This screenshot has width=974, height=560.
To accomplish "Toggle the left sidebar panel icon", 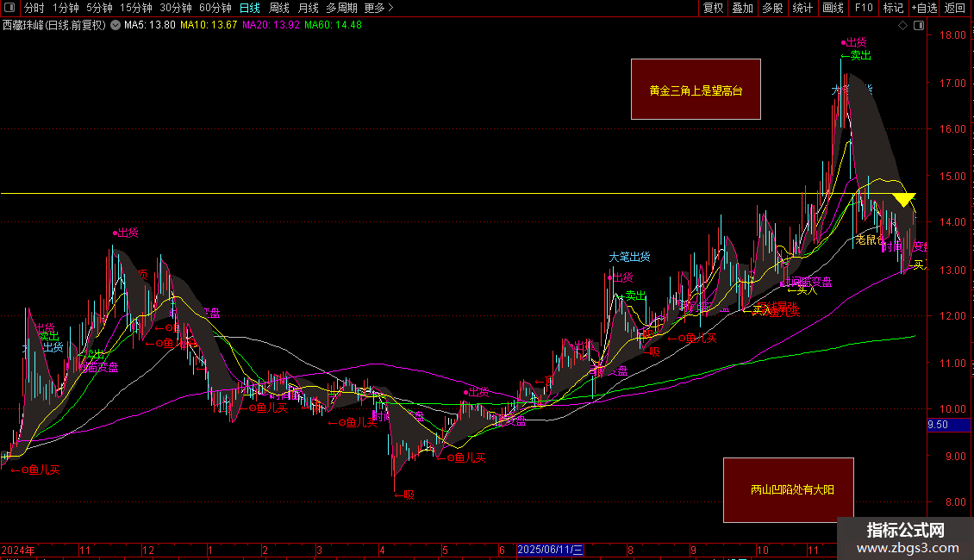I will 9,8.
